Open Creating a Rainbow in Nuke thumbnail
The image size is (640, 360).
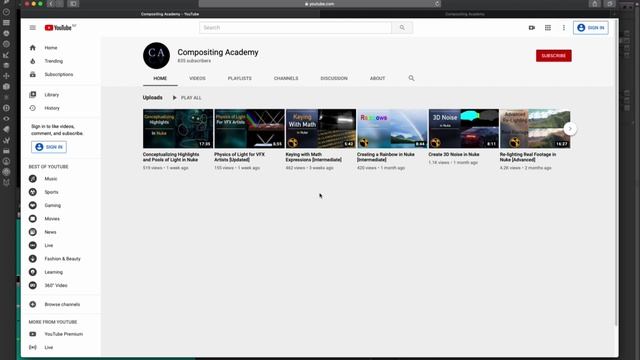point(392,128)
